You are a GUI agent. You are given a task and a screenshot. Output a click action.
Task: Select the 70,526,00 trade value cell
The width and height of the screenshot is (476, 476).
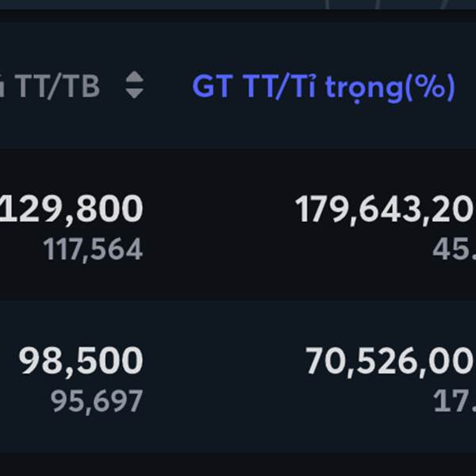point(390,361)
